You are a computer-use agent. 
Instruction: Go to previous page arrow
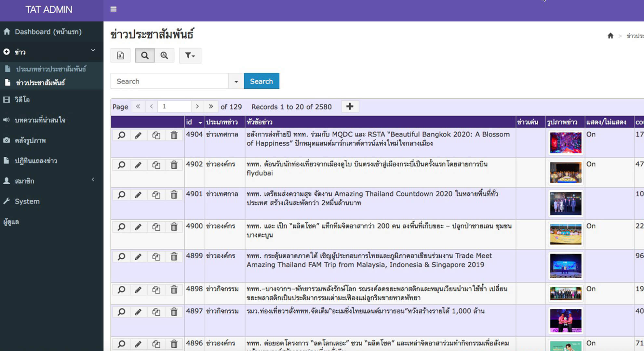pyautogui.click(x=151, y=107)
